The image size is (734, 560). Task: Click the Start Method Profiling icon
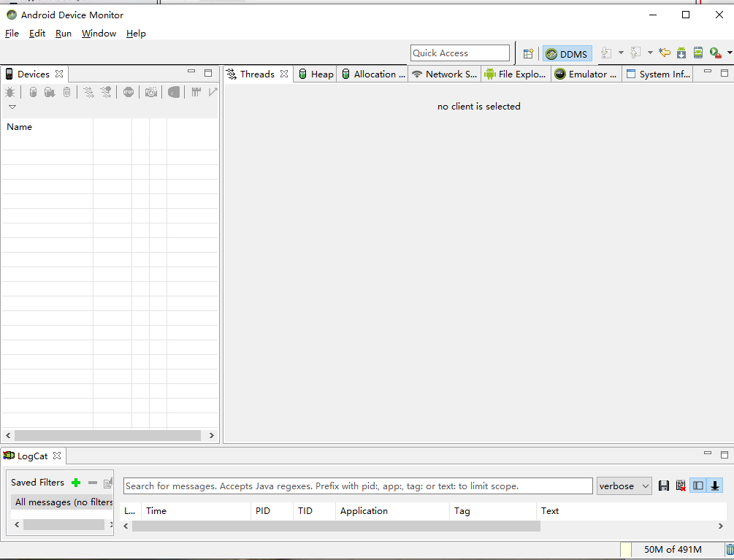pos(106,92)
